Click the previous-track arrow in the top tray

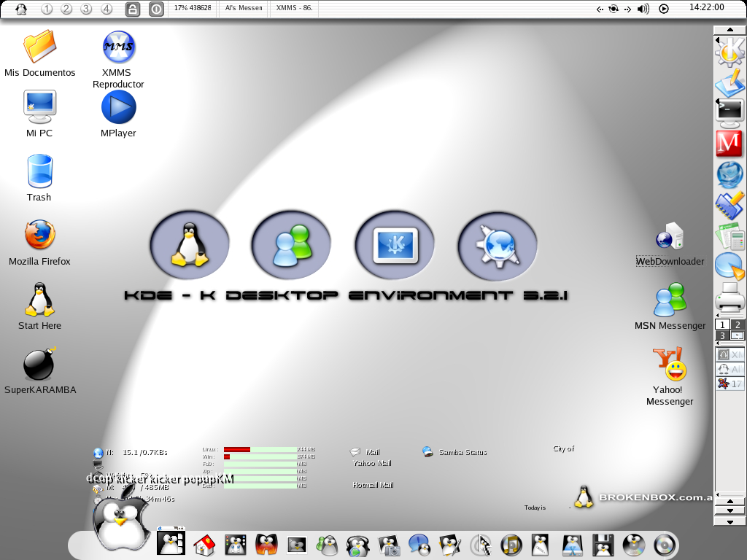click(x=600, y=9)
